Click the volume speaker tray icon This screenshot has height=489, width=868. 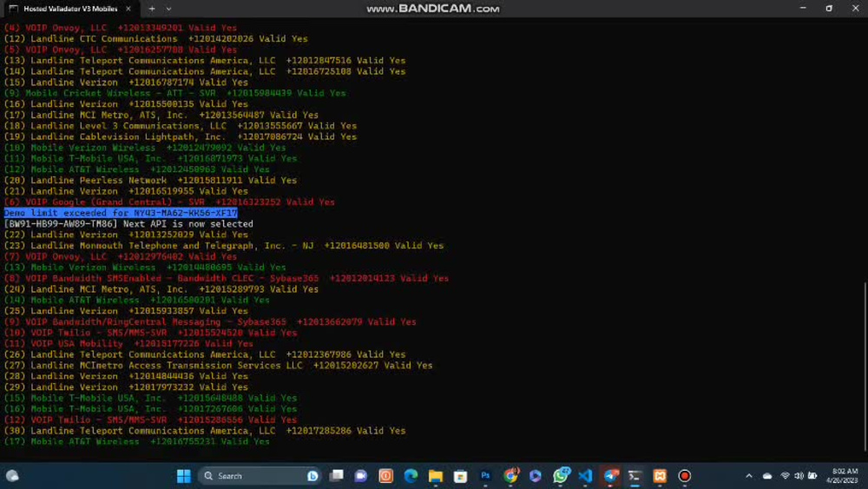point(799,476)
